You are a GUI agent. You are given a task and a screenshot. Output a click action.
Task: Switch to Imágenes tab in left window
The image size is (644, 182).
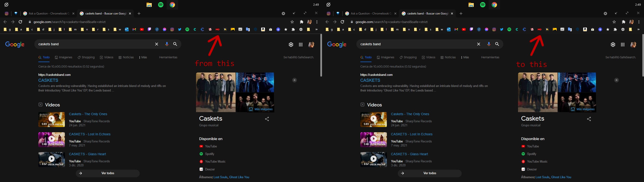[63, 57]
